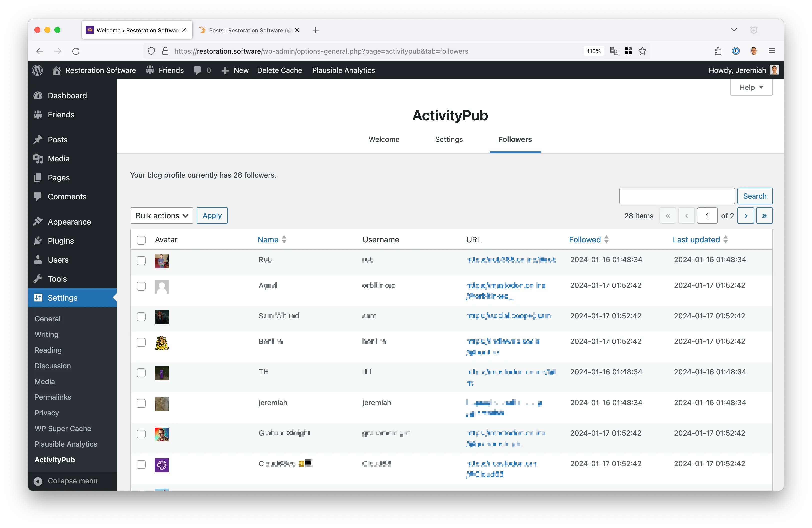Open Appearance via the paintbrush icon
The height and width of the screenshot is (528, 812).
pyautogui.click(x=38, y=221)
